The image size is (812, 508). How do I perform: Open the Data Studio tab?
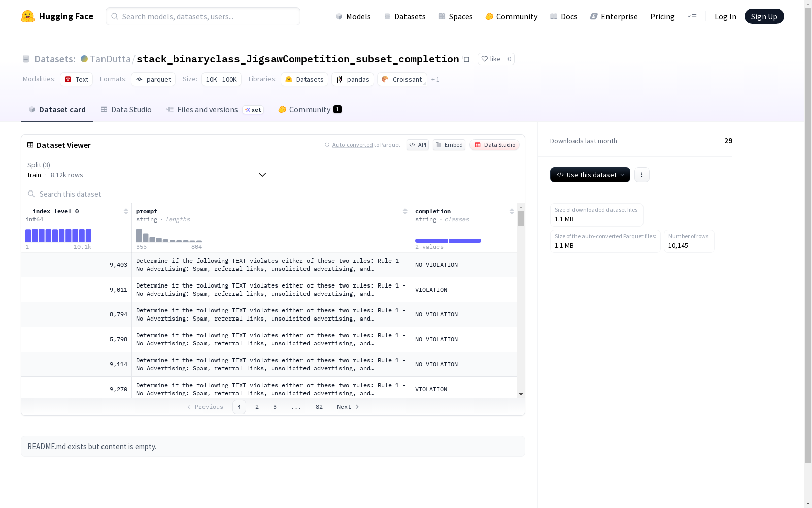pos(126,110)
